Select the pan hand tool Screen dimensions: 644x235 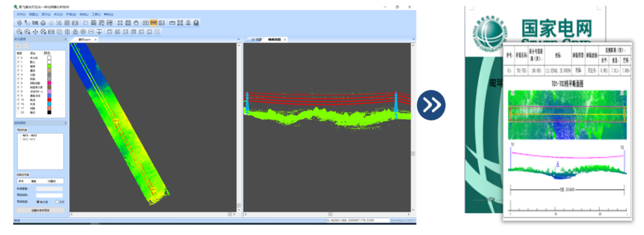pyautogui.click(x=136, y=23)
